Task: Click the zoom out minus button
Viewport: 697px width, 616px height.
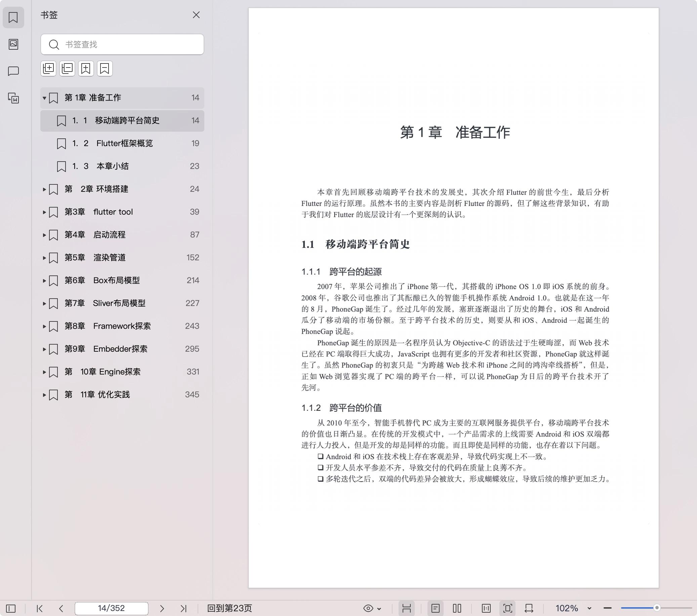Action: point(607,609)
